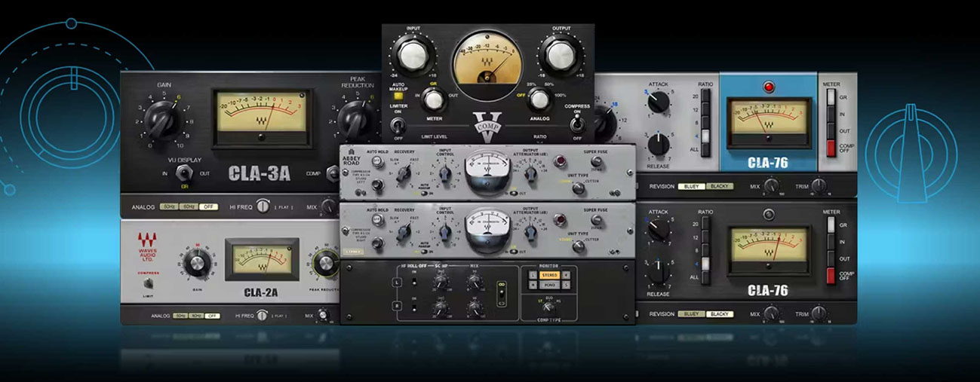
Task: Select the Stereo monitor button
Action: [548, 275]
